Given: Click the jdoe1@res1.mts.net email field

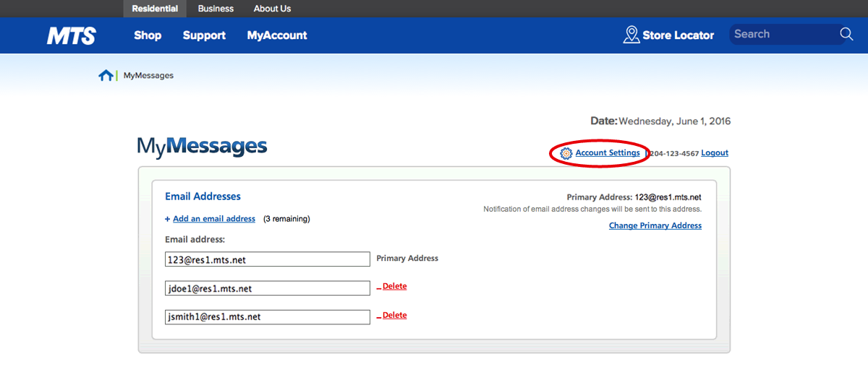Looking at the screenshot, I should 268,288.
